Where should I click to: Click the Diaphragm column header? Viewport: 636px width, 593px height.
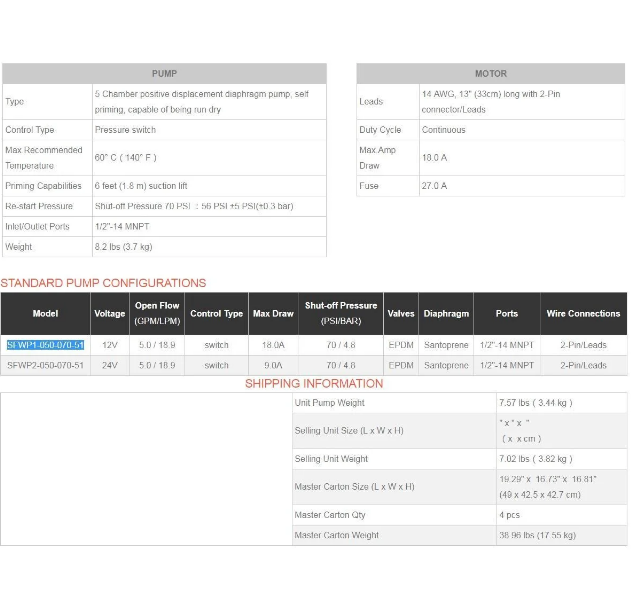point(445,314)
